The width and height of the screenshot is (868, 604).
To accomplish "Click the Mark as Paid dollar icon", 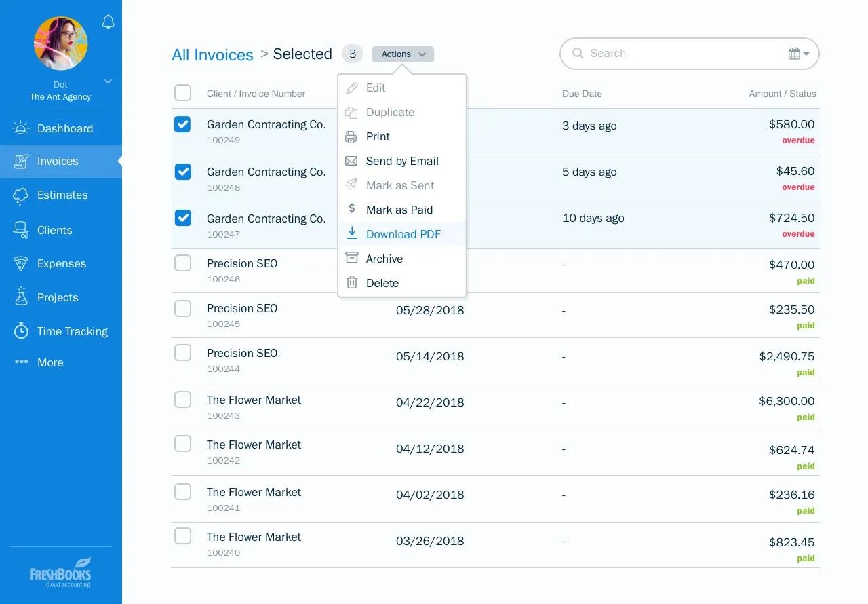I will [x=351, y=209].
